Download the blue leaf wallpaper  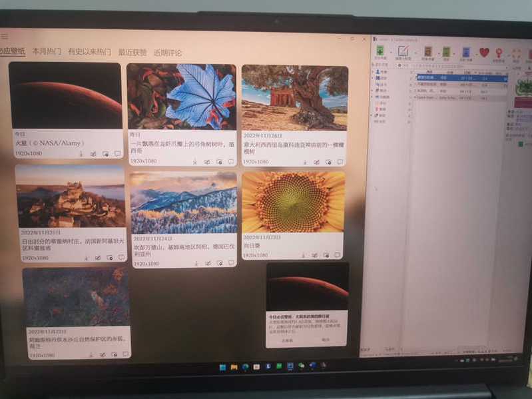pyautogui.click(x=194, y=162)
